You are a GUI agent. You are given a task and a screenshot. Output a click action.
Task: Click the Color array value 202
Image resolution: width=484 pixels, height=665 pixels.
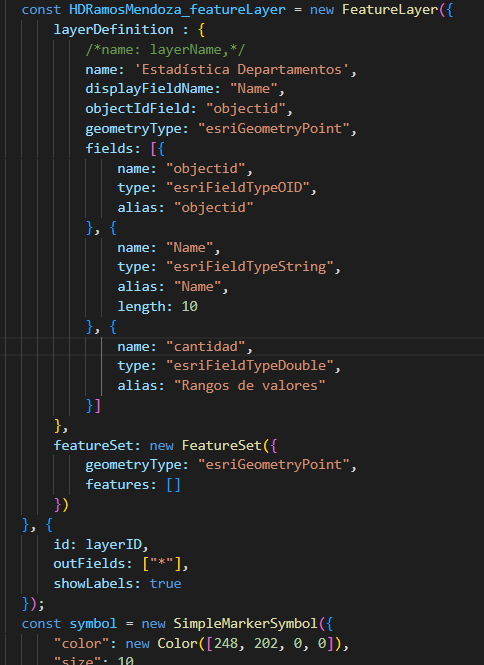pos(266,644)
